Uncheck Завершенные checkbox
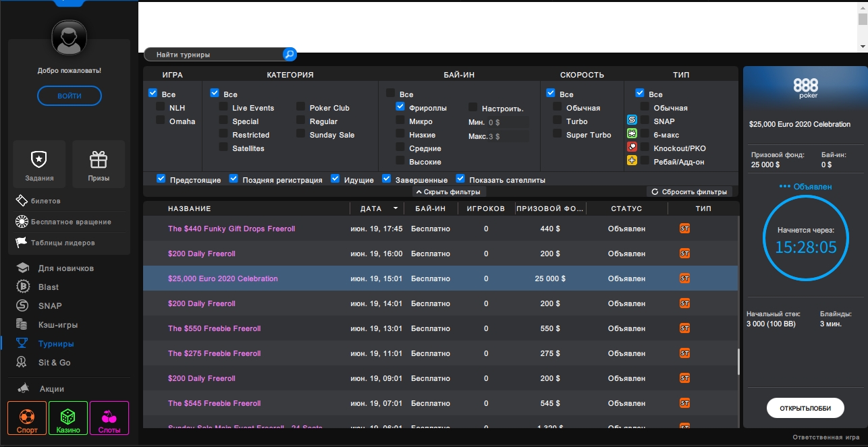The width and height of the screenshot is (868, 447). (387, 179)
